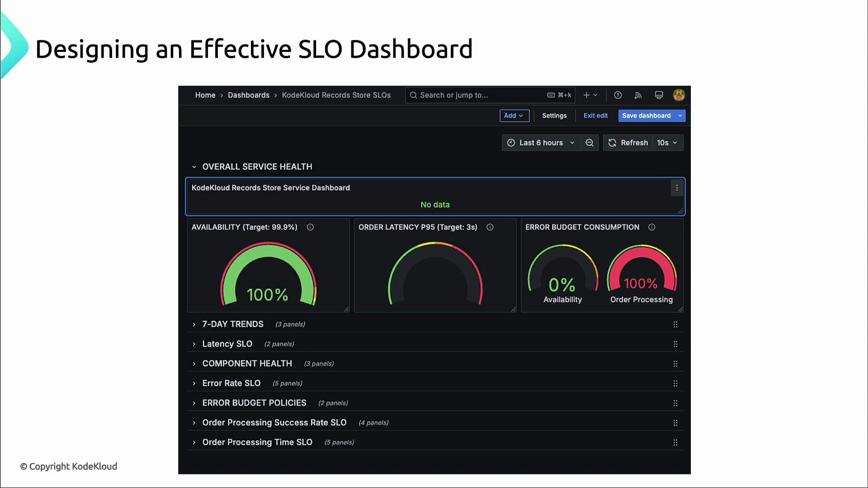This screenshot has height=488, width=868.
Task: Click the plus icon to add new item
Action: tap(586, 95)
